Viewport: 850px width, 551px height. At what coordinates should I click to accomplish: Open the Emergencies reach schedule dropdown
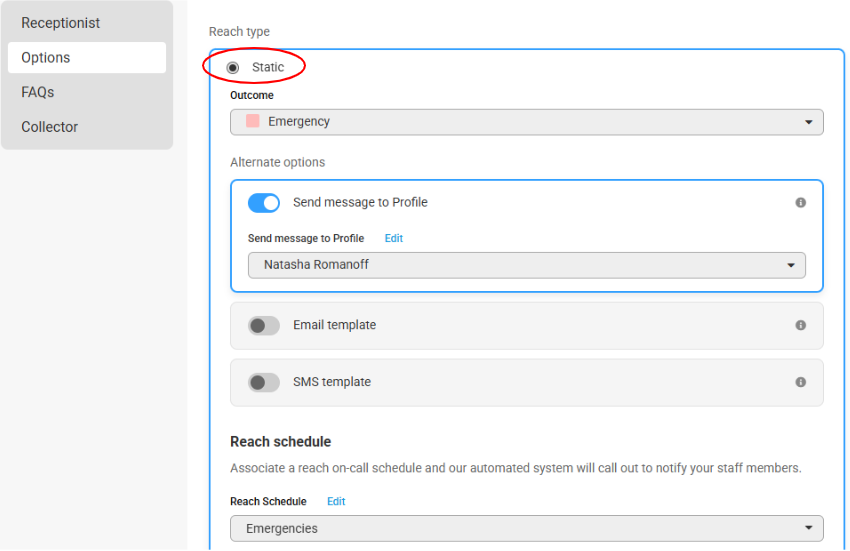point(526,528)
